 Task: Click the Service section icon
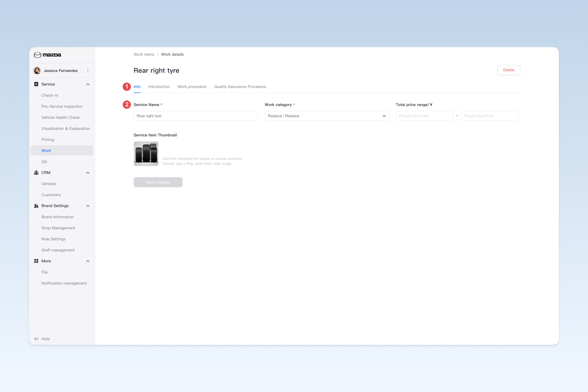coord(36,84)
